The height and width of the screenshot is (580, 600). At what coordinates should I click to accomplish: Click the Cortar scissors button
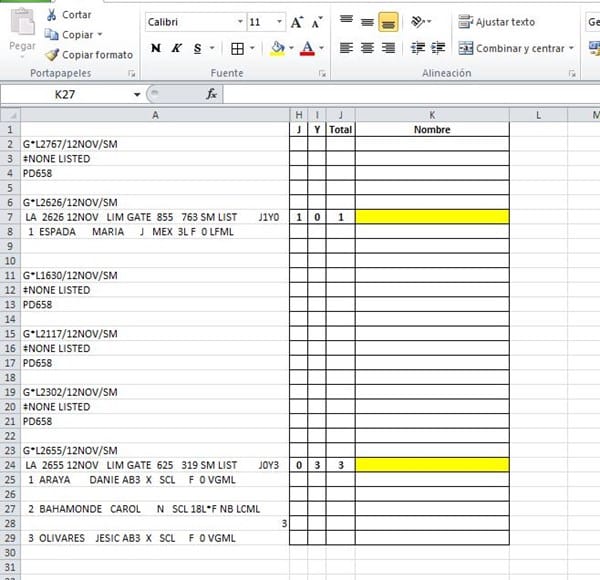point(68,15)
